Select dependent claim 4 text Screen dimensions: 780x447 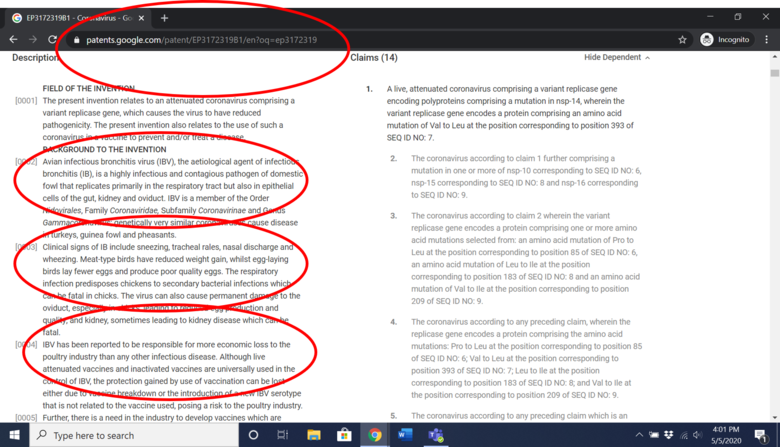point(526,358)
